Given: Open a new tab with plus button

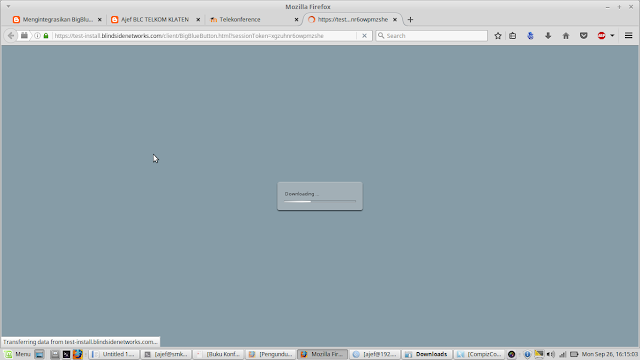Looking at the screenshot, I should coord(410,20).
